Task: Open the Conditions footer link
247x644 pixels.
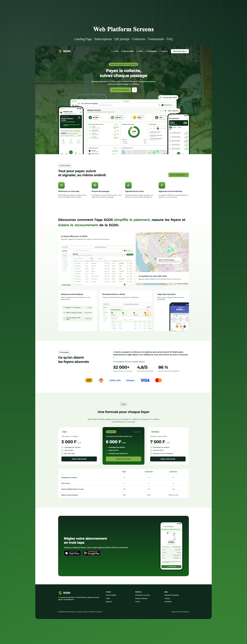Action: 168,602
